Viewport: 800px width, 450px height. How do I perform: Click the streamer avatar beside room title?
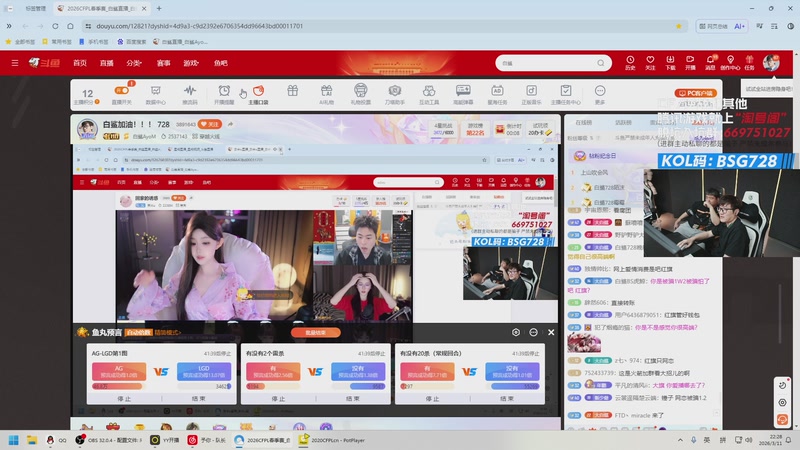87,129
